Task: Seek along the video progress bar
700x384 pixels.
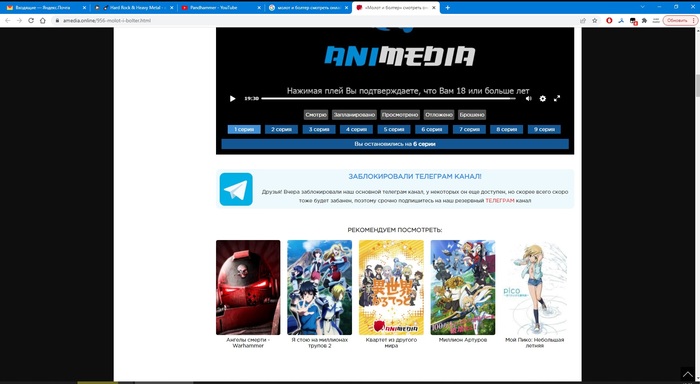Action: click(x=388, y=99)
